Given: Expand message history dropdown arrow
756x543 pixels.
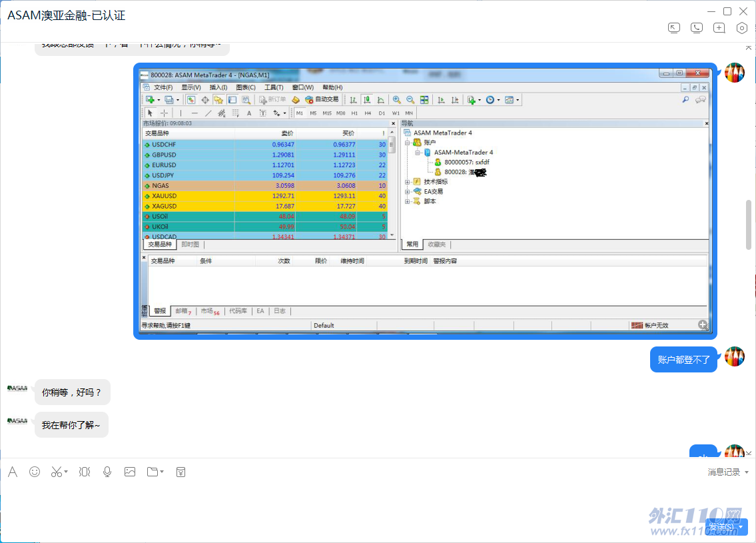Looking at the screenshot, I should pos(747,472).
